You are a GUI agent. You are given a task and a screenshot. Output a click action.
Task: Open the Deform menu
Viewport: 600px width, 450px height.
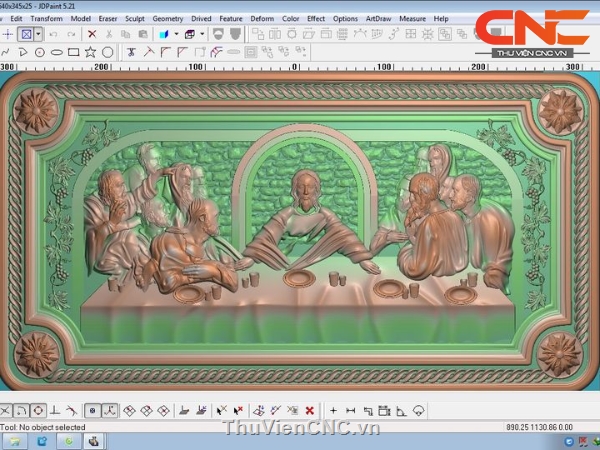[x=262, y=18]
